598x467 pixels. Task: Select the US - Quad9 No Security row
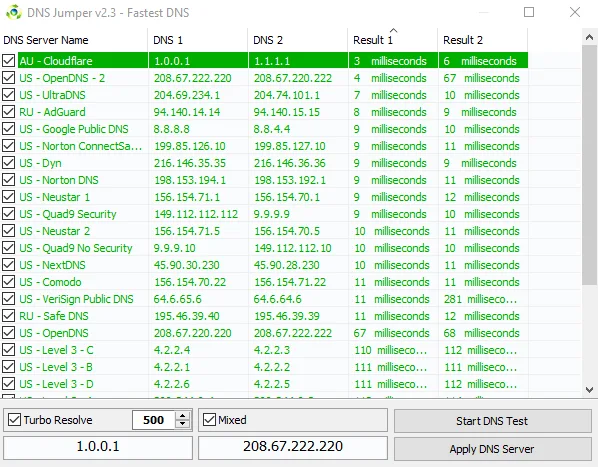point(265,248)
